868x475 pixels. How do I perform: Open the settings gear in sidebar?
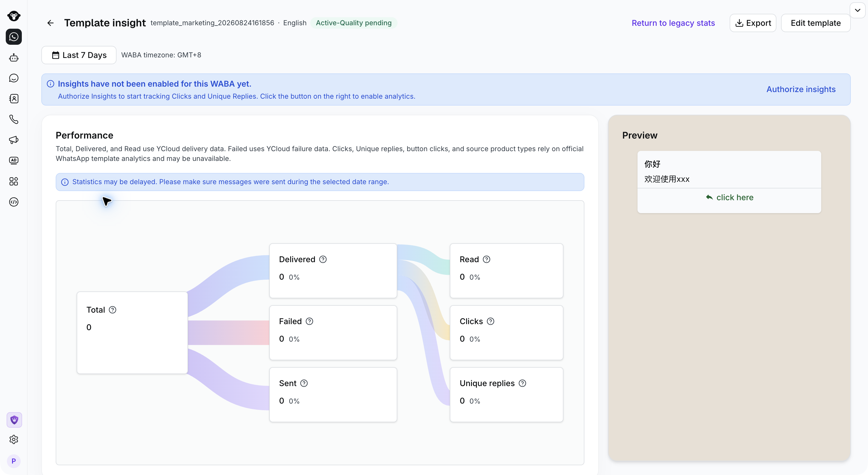click(x=14, y=439)
